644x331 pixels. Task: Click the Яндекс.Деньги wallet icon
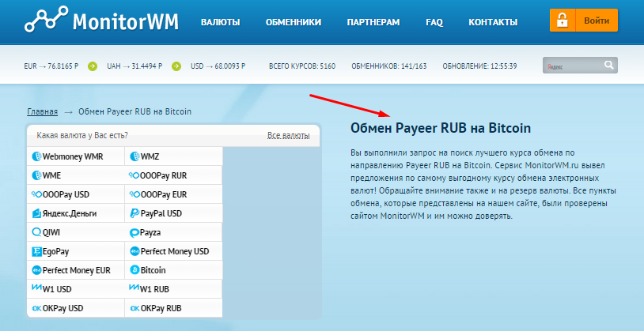[x=37, y=213]
